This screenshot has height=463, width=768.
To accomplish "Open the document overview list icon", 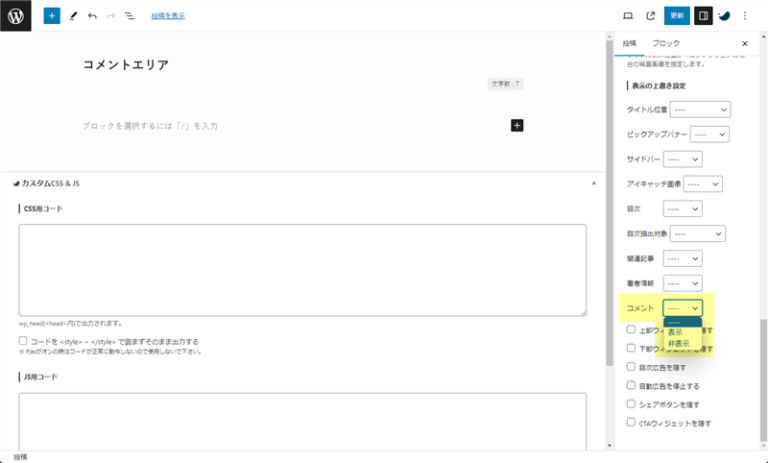I will click(129, 16).
